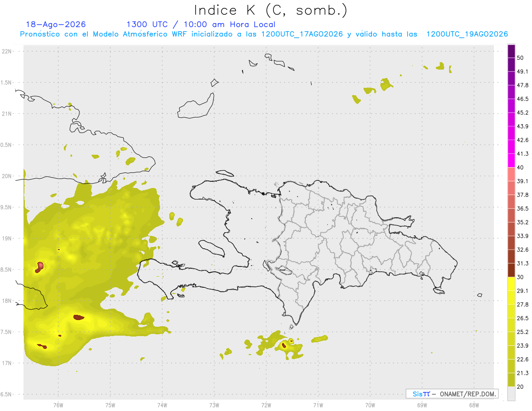Click the colorbar label "32.6"
Screen dimensions: 532x411
pos(523,250)
